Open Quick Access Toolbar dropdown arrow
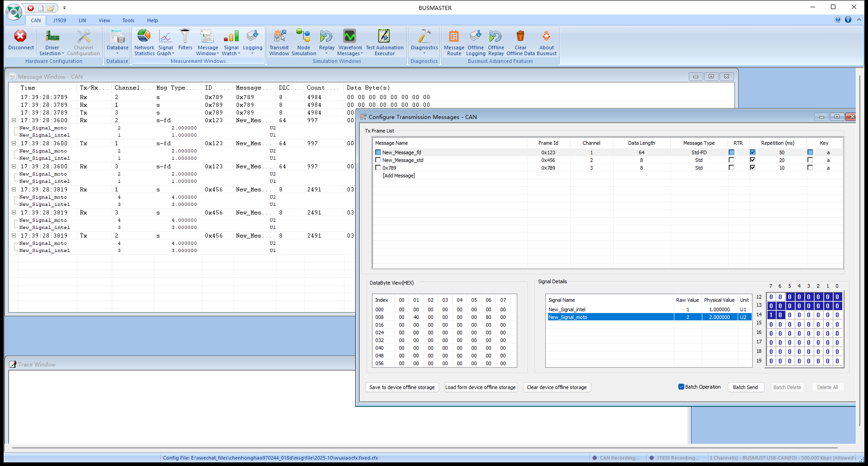 pos(64,8)
